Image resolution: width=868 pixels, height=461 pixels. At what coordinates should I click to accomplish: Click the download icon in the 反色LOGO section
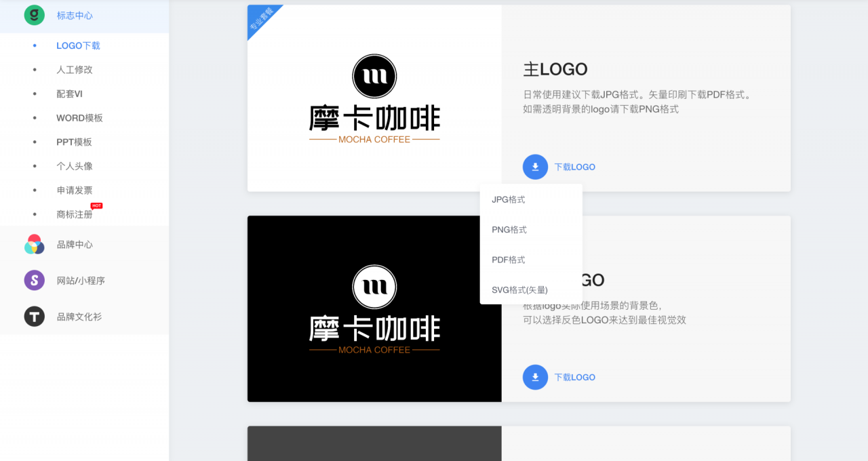coord(535,377)
